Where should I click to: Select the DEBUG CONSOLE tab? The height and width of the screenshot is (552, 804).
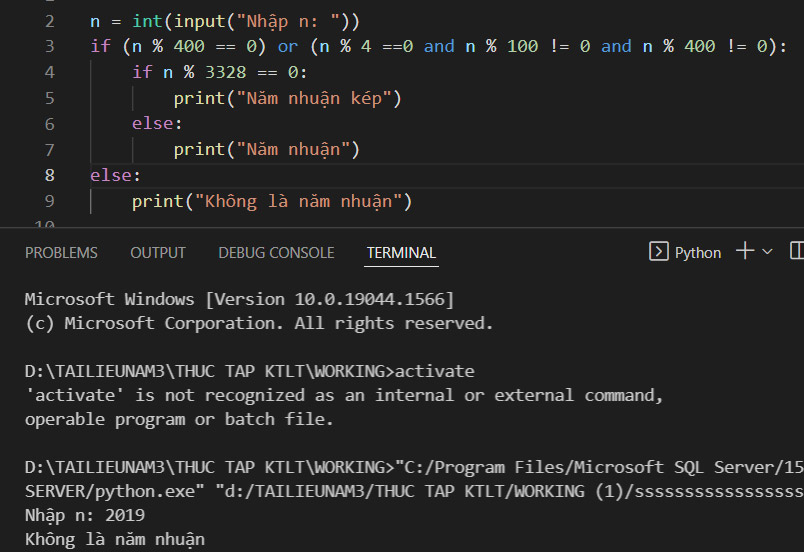tap(276, 253)
